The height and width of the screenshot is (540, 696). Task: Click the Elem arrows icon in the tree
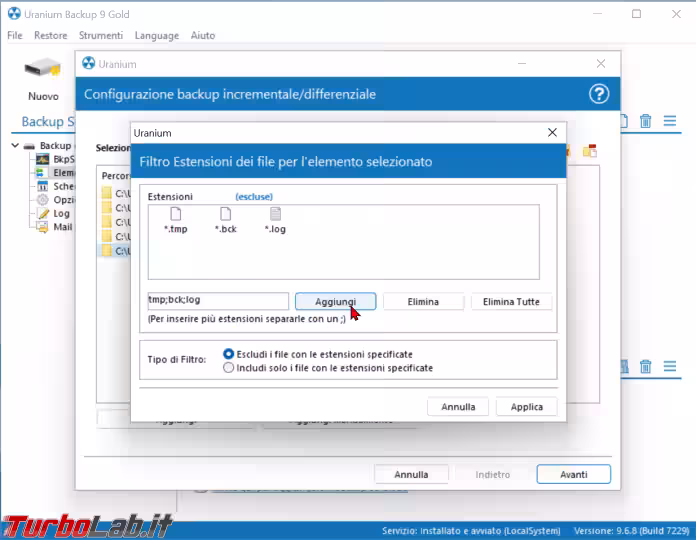point(40,173)
